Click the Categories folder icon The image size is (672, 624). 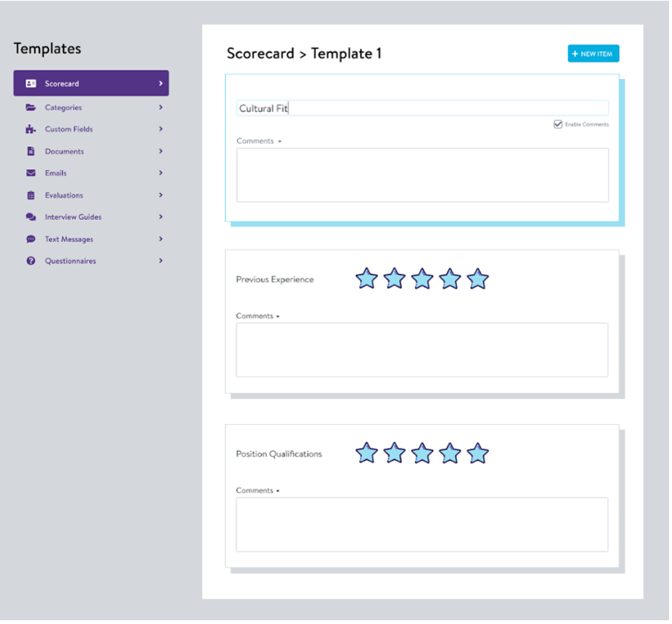[x=30, y=108]
